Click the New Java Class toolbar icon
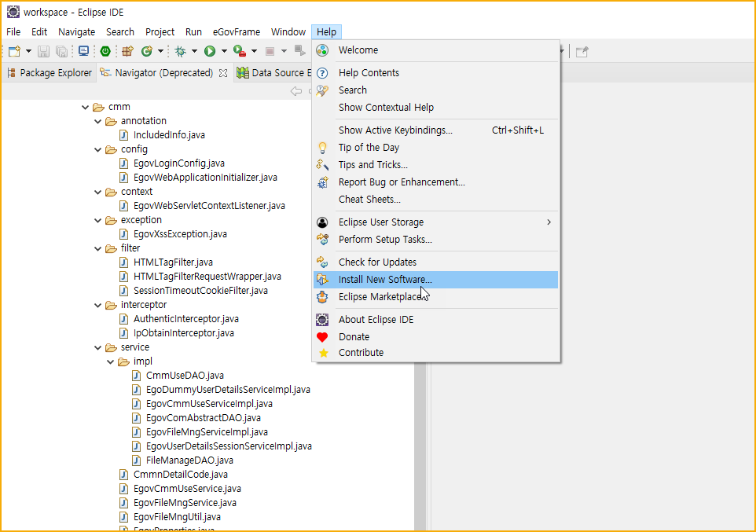This screenshot has width=756, height=532. coord(147,51)
